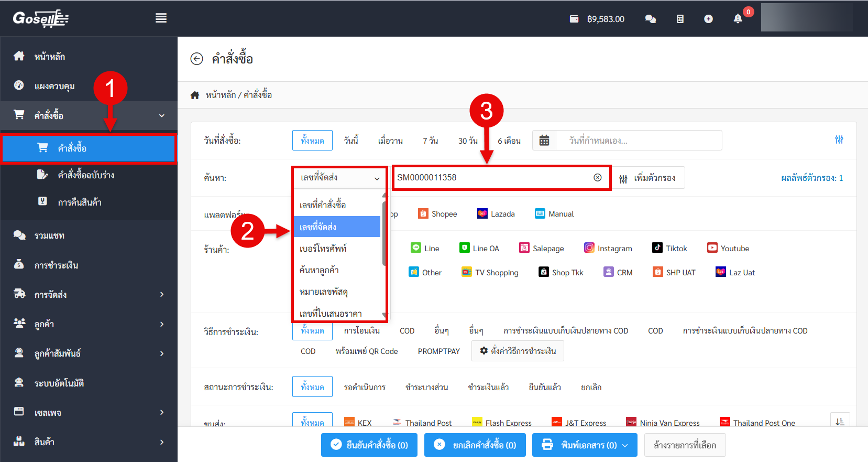Click the plus circle icon in header
Screen dimensions: 868x462
pos(708,19)
